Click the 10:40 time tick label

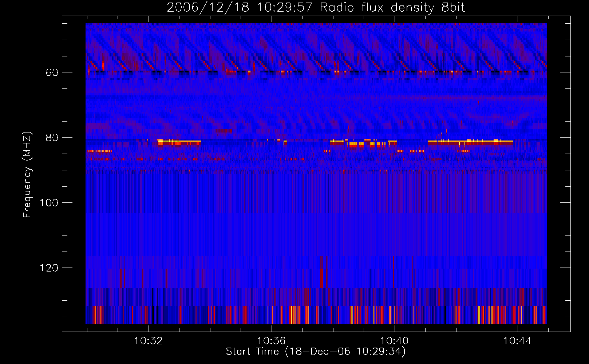click(x=395, y=341)
